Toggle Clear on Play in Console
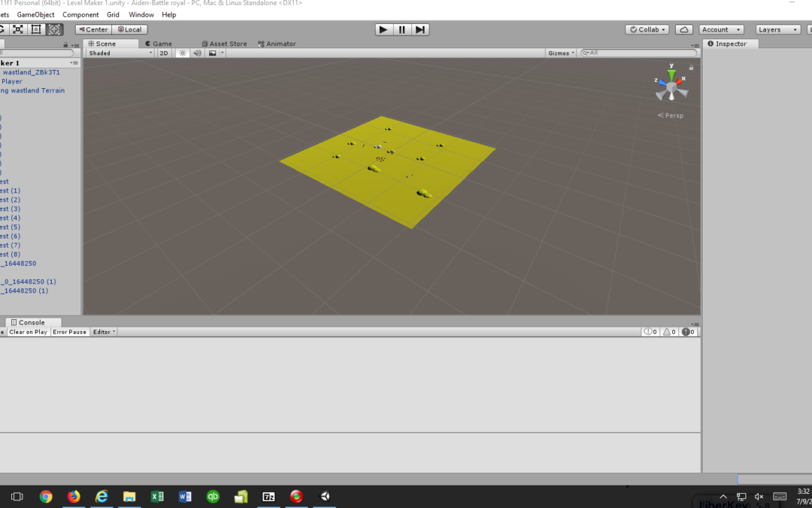 (28, 332)
